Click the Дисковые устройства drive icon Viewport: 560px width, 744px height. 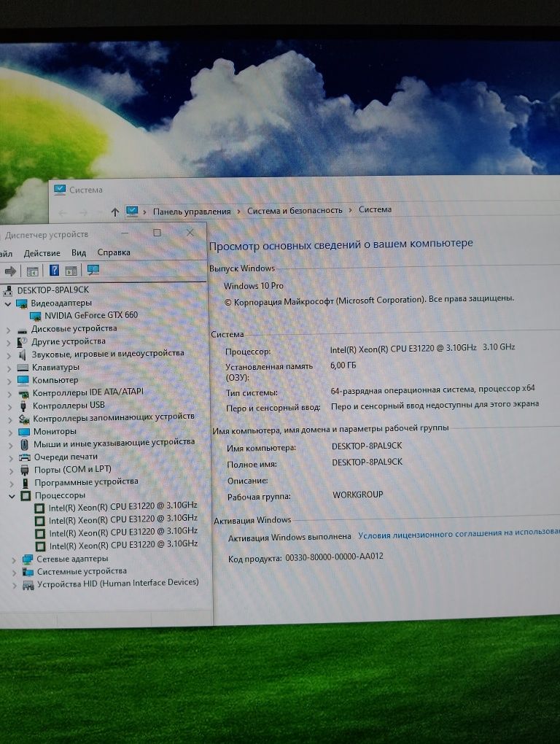click(x=23, y=329)
